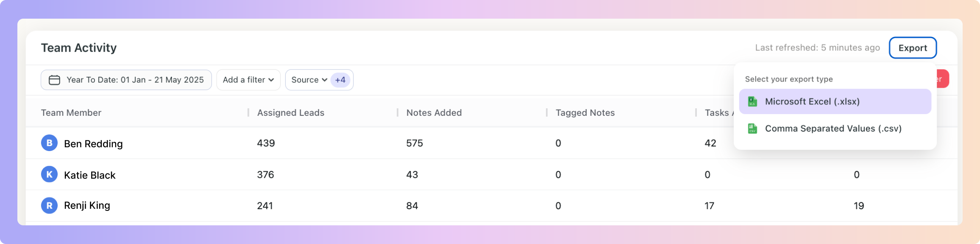
Task: Select Microsoft Excel (.xlsx) export option
Action: 835,101
